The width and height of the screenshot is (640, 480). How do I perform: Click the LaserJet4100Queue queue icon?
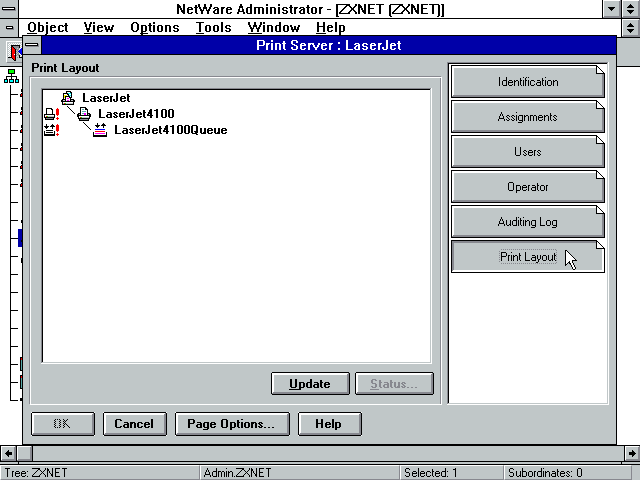point(100,130)
